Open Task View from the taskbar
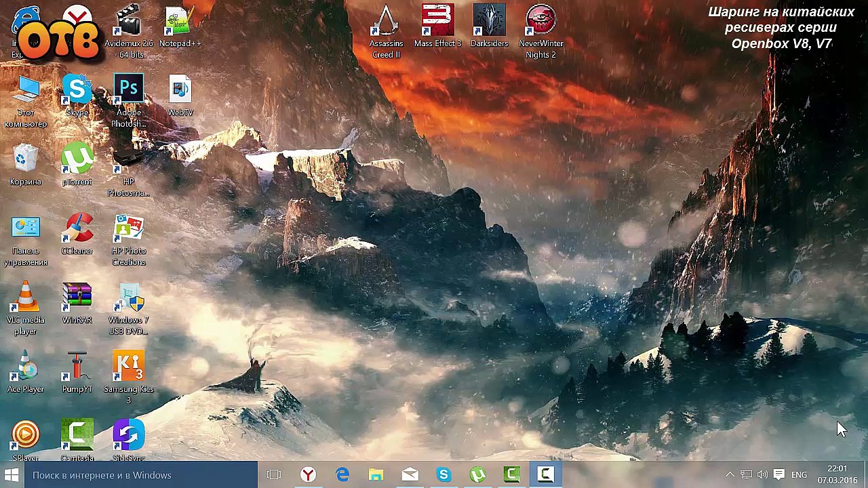Viewport: 868px width, 488px height. tap(274, 475)
